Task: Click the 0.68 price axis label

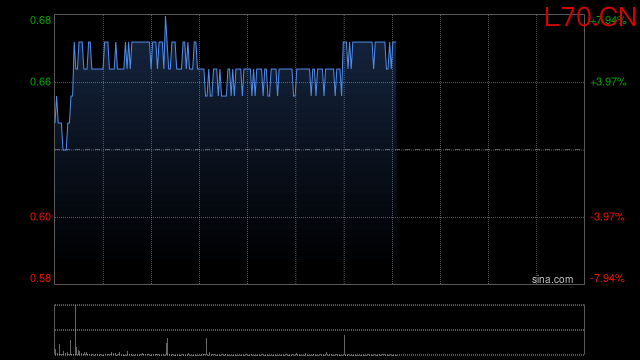Action: click(40, 20)
